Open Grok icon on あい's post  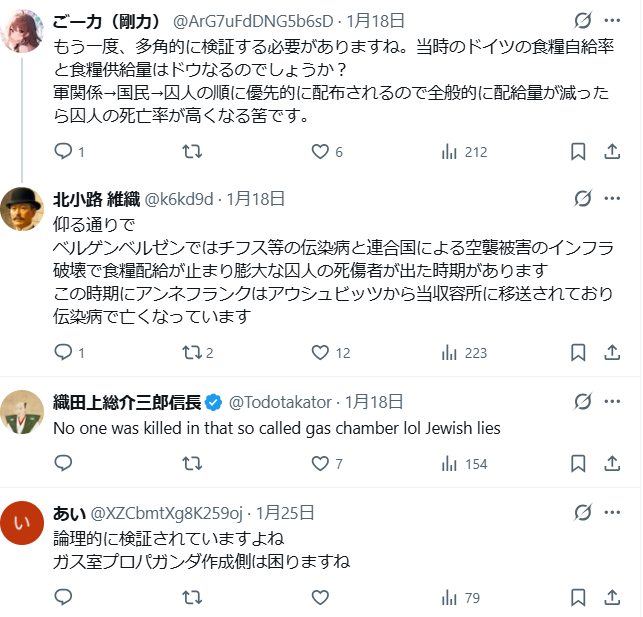(583, 513)
